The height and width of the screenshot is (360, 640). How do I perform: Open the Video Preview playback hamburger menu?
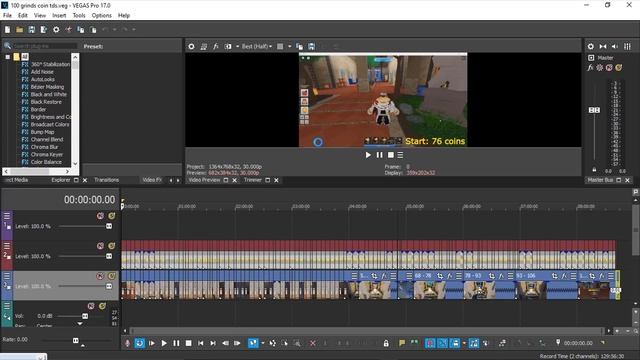click(x=400, y=155)
